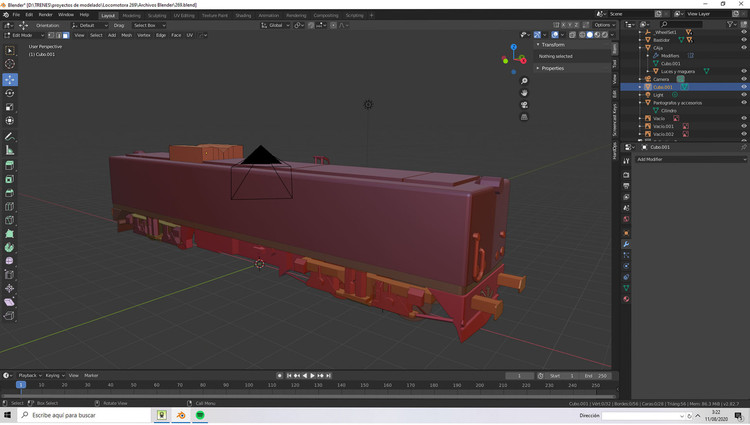This screenshot has width=750, height=425.
Task: Enable edge select mode
Action: point(58,35)
